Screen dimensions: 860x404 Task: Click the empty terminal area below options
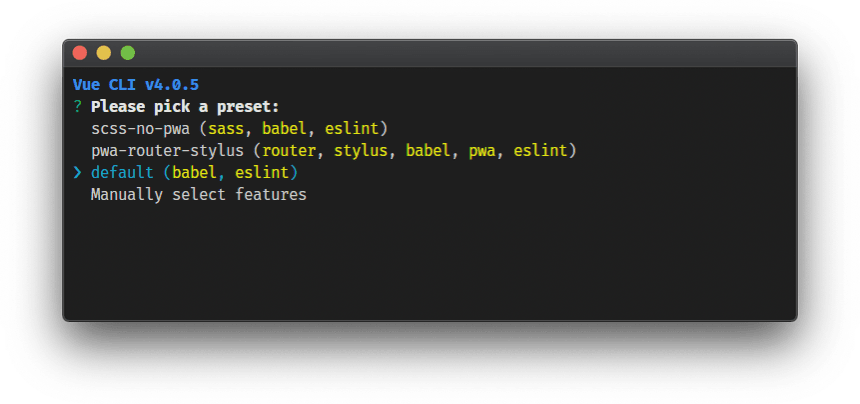click(x=430, y=260)
